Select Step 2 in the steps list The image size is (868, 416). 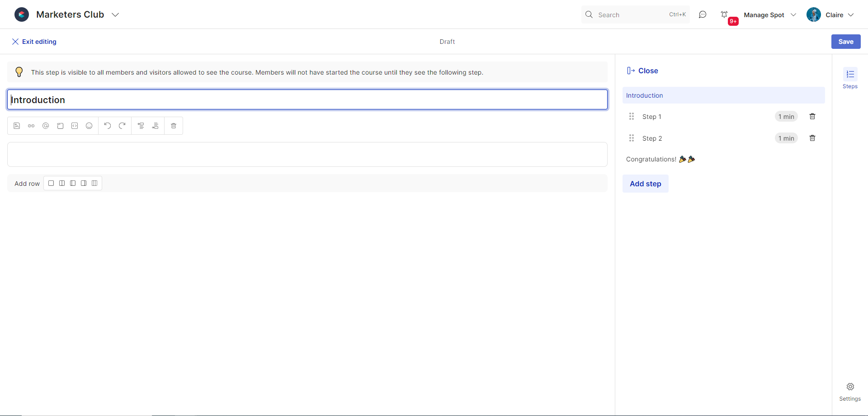click(x=652, y=138)
